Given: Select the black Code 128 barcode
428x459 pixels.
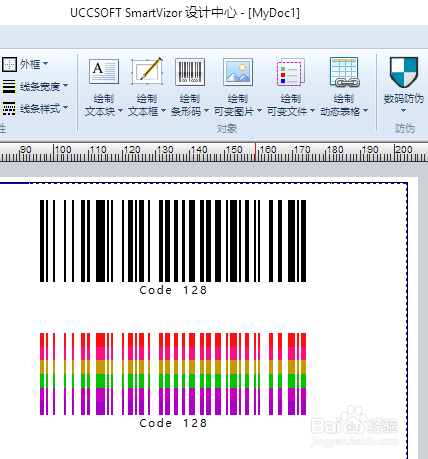Looking at the screenshot, I should click(173, 241).
